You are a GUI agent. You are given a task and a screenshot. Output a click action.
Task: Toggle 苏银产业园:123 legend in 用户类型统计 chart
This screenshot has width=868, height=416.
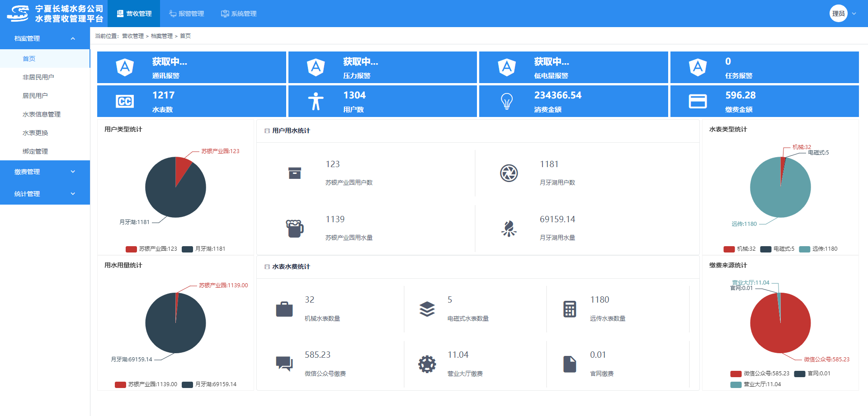[x=151, y=249]
